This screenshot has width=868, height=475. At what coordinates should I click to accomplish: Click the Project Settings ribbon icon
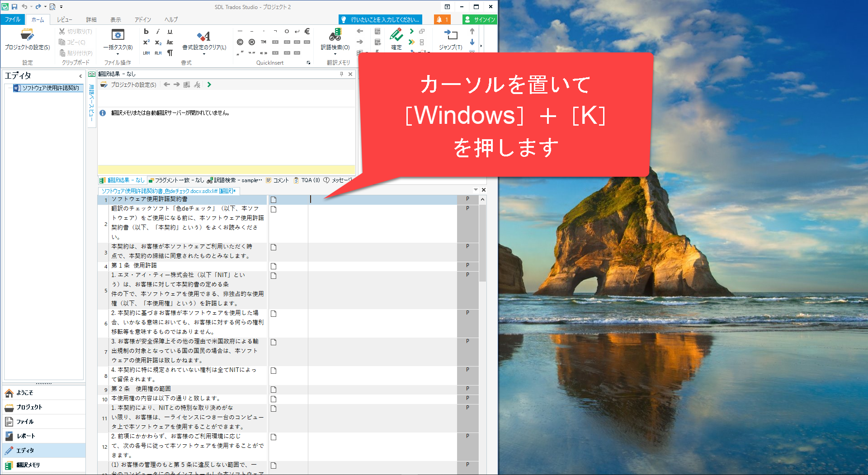pyautogui.click(x=27, y=35)
